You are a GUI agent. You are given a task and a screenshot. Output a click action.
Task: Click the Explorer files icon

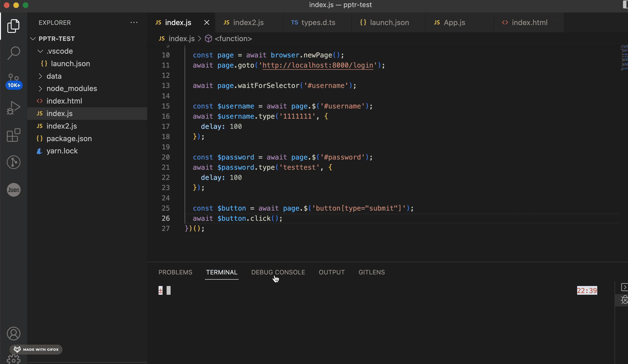(13, 26)
